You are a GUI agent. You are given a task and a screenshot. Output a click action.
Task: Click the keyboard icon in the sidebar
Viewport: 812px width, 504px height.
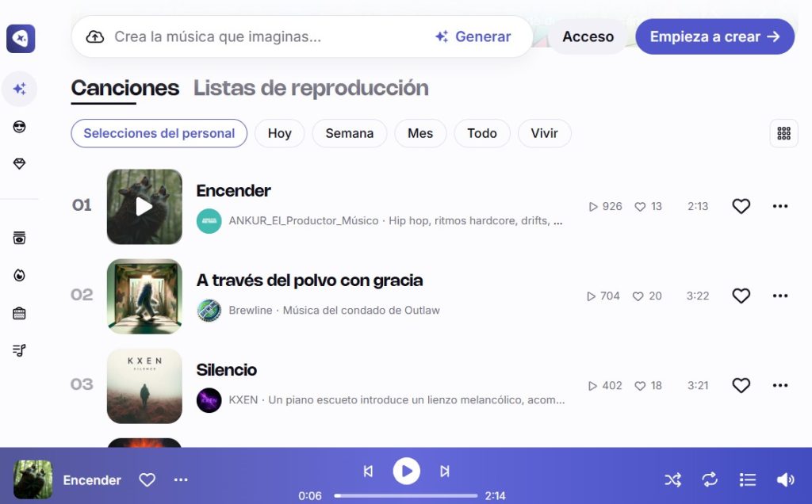(20, 312)
